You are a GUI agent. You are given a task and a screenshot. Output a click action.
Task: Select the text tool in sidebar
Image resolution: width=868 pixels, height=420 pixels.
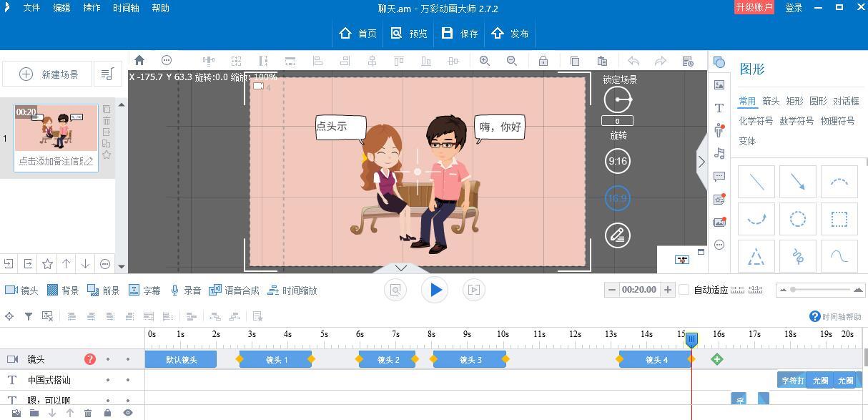(719, 107)
